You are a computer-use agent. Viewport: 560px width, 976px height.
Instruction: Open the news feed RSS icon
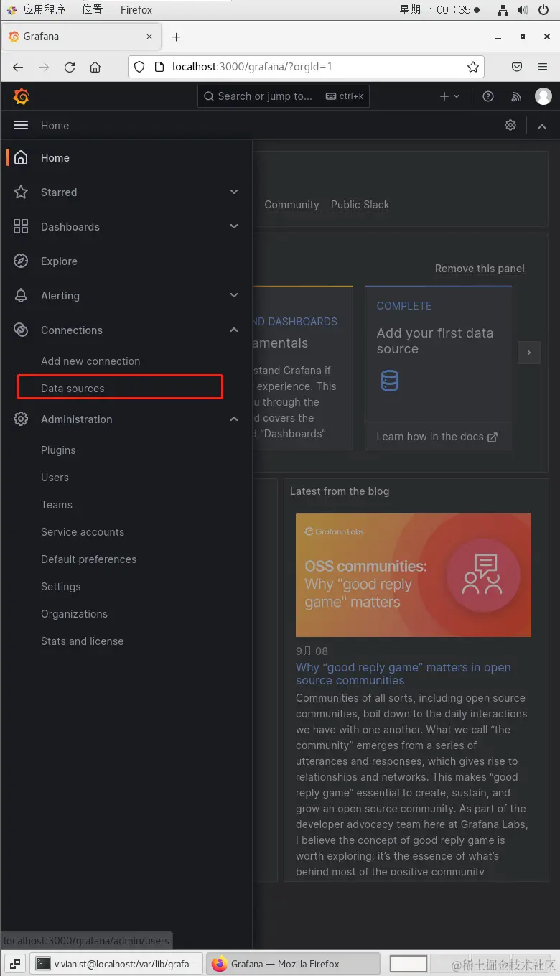coord(515,96)
